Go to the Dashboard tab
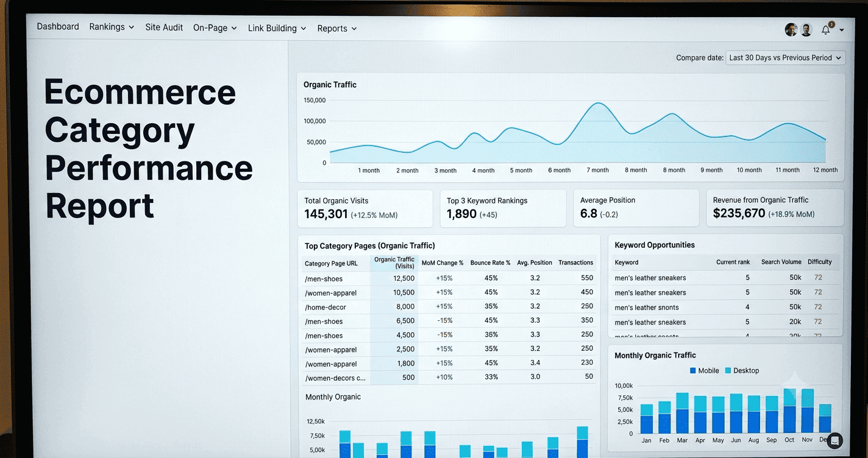Screen dimensions: 868x458 point(58,27)
